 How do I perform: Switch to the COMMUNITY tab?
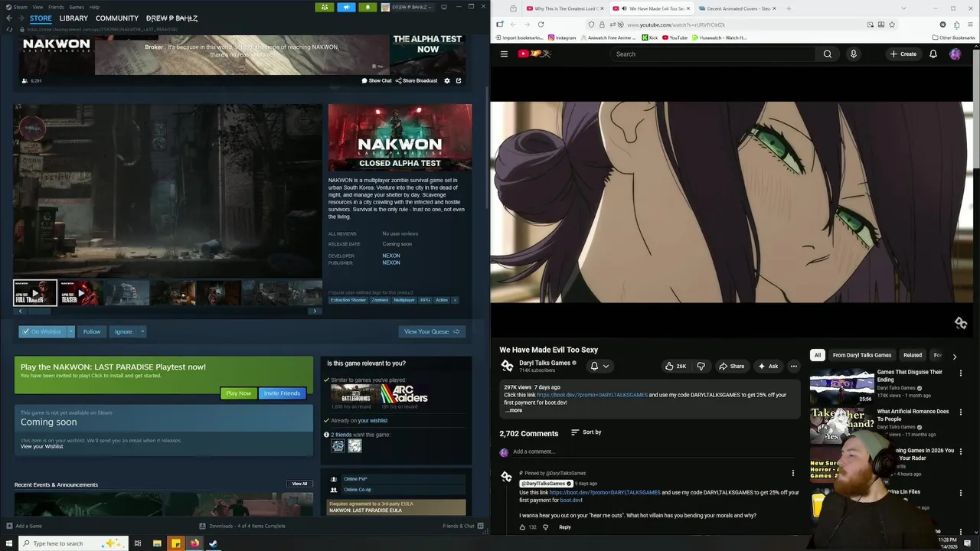[x=117, y=18]
